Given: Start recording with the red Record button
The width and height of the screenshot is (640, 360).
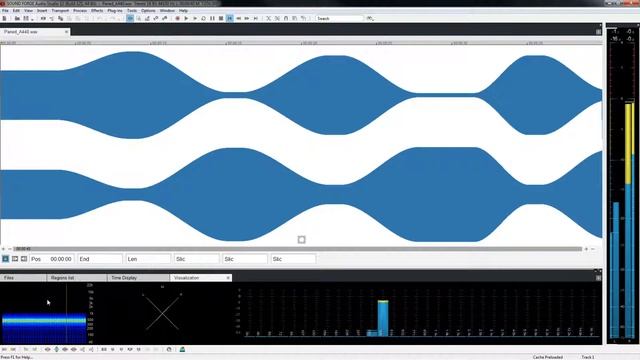Looking at the screenshot, I should (178, 18).
